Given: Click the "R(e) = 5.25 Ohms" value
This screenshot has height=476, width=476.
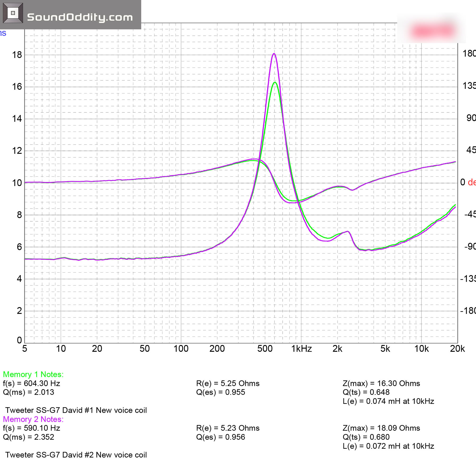Looking at the screenshot, I should (228, 383).
